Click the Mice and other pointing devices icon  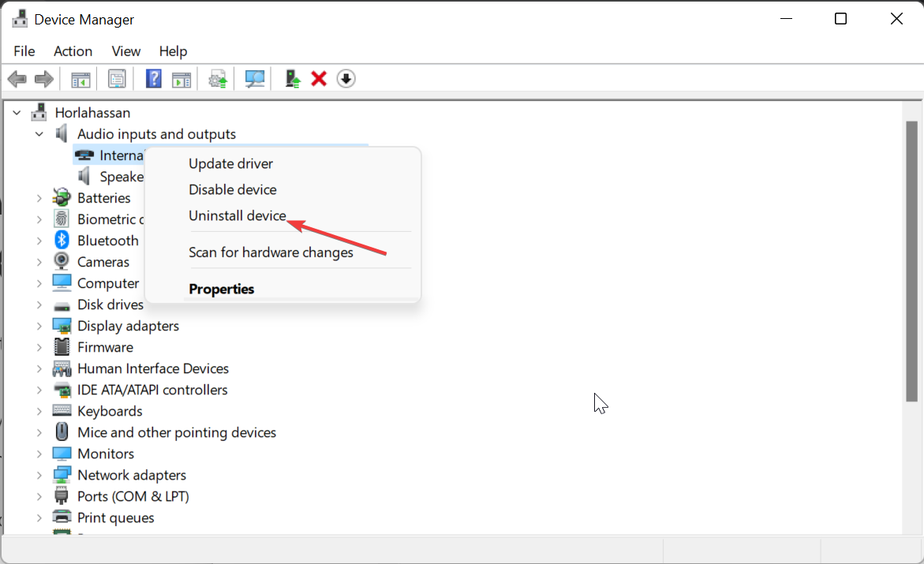[x=62, y=432]
